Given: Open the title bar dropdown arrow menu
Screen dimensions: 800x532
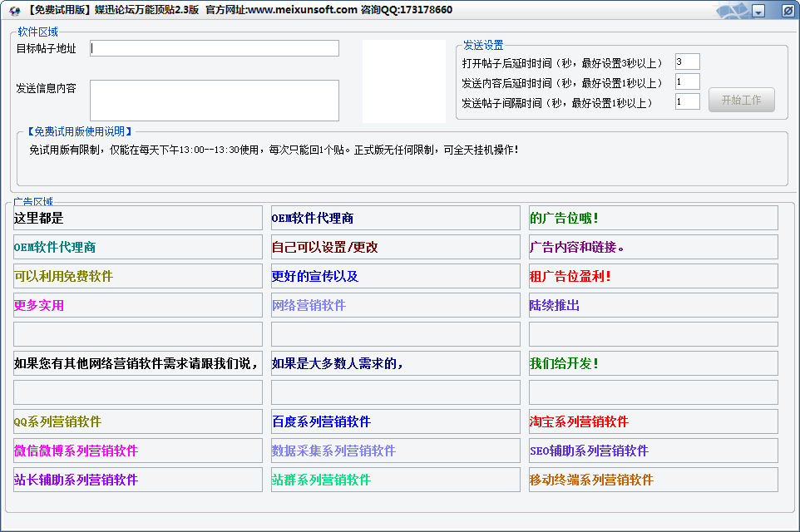Looking at the screenshot, I should [758, 10].
